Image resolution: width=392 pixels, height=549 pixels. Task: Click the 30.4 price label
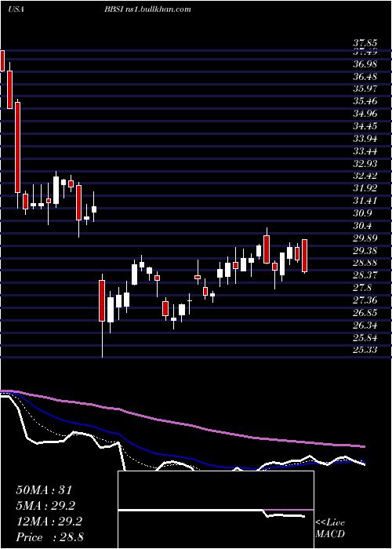click(x=362, y=226)
